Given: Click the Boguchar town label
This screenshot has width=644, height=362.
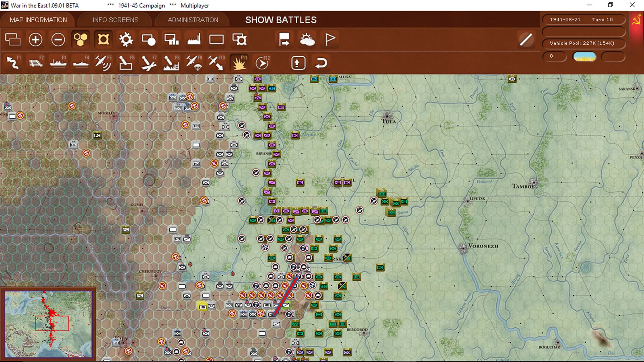Looking at the screenshot, I should [549, 347].
